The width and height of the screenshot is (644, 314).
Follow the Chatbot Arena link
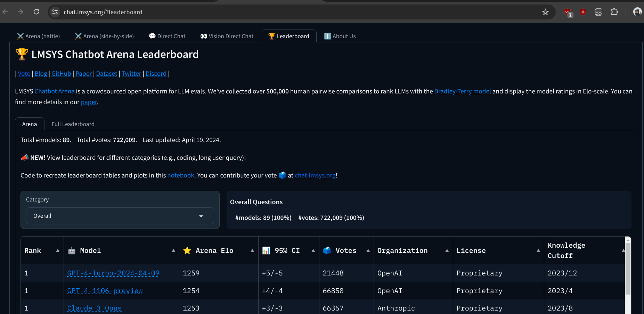pyautogui.click(x=55, y=91)
